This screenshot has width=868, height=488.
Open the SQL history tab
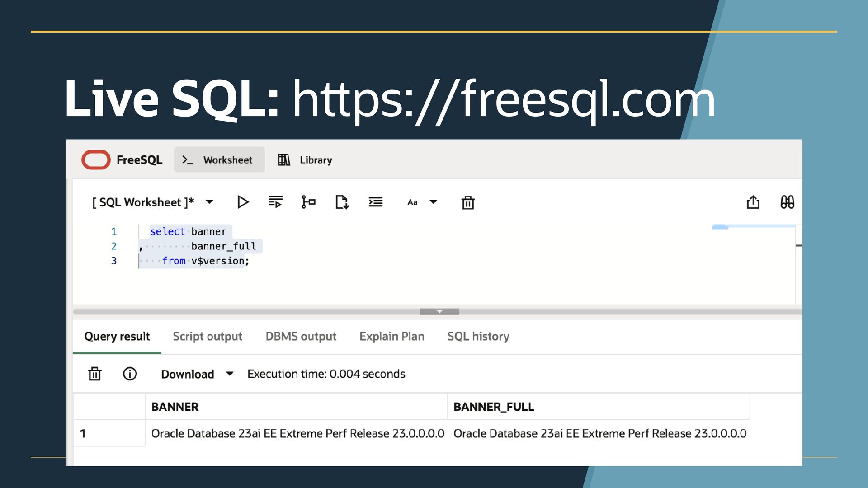(478, 337)
